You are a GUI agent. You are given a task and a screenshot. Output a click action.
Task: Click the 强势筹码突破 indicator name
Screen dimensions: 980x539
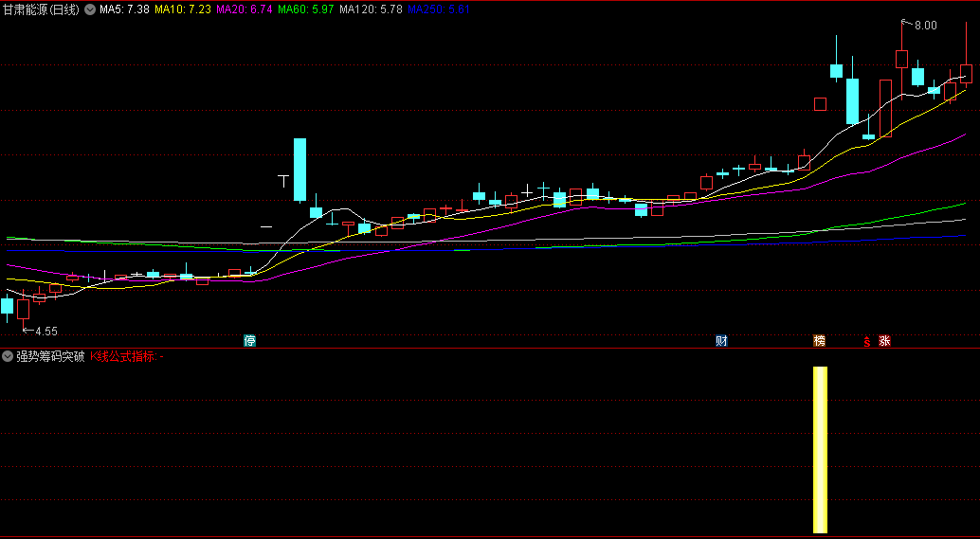[50, 357]
